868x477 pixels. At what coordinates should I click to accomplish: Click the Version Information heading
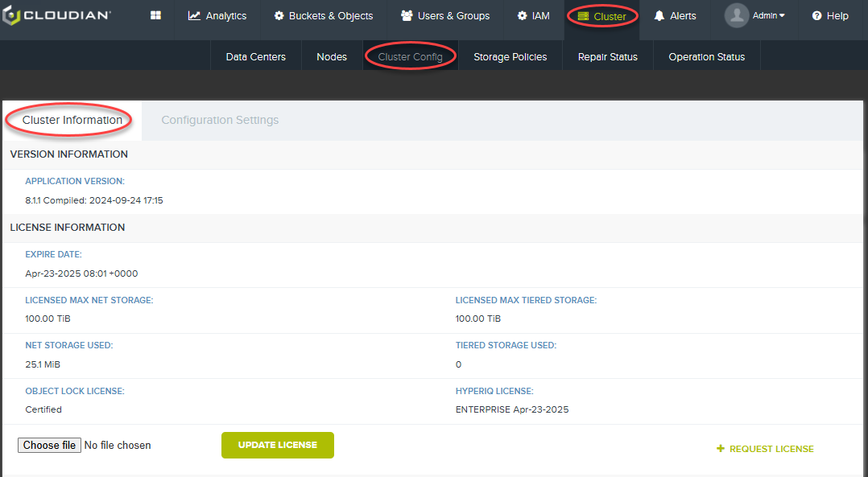(x=68, y=154)
